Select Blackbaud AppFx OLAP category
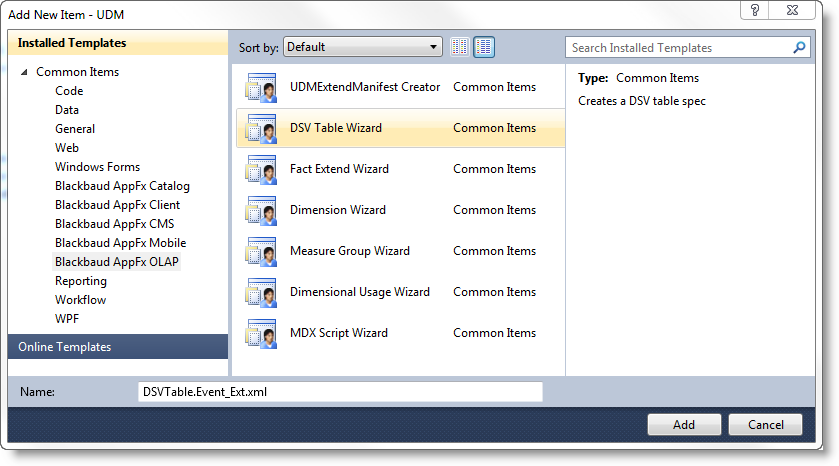This screenshot has width=839, height=466. click(117, 262)
